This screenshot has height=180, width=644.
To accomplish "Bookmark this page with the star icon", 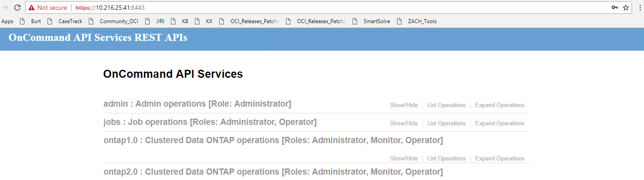I will 626,8.
